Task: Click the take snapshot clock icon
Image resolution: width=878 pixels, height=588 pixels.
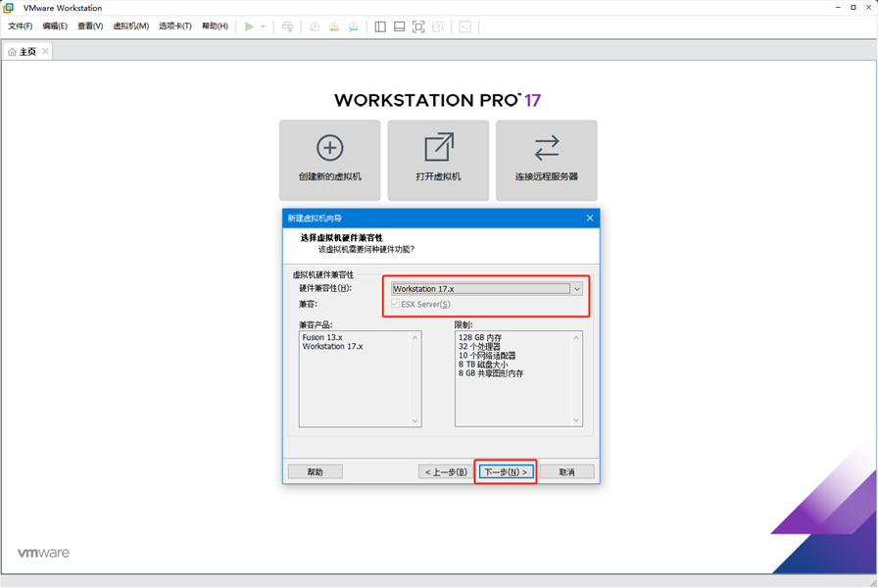Action: coord(315,26)
